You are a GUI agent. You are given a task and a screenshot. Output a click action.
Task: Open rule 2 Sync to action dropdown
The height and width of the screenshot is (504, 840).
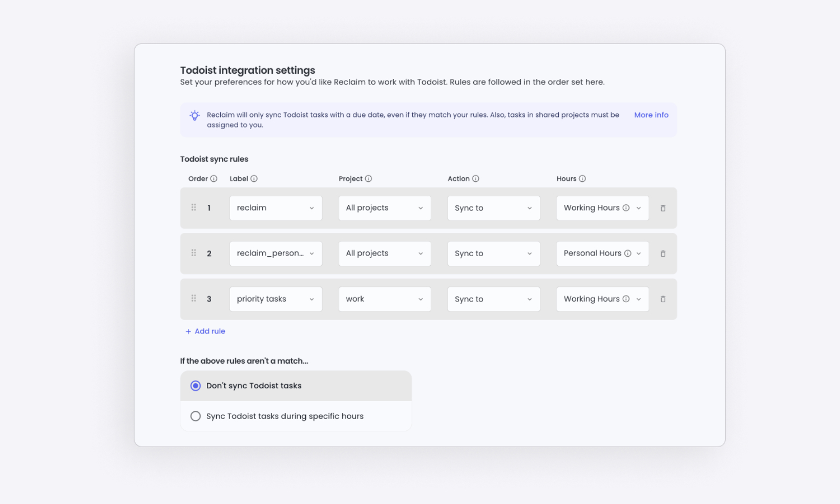point(494,254)
